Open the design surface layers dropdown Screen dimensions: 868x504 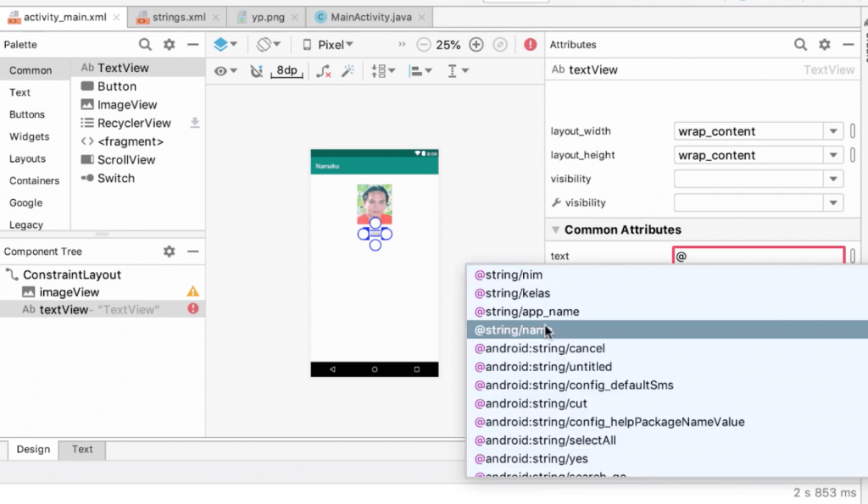click(x=225, y=45)
